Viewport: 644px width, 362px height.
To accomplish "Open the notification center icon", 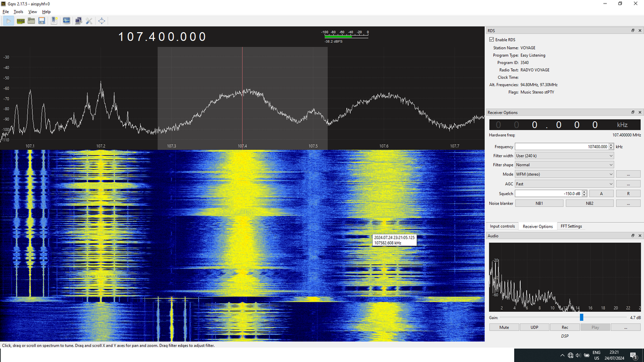I will 633,355.
